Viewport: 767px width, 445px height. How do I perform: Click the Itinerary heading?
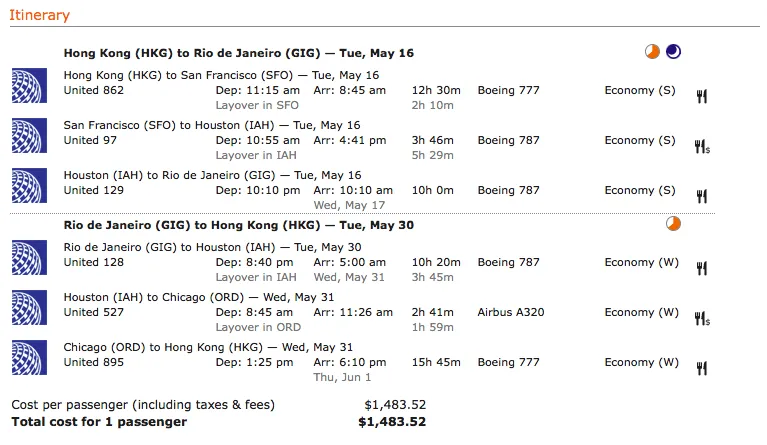click(40, 15)
